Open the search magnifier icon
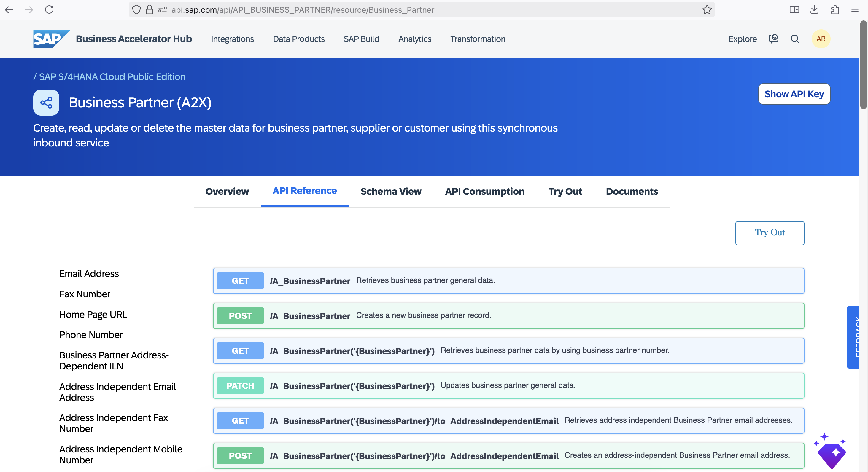 coord(795,39)
